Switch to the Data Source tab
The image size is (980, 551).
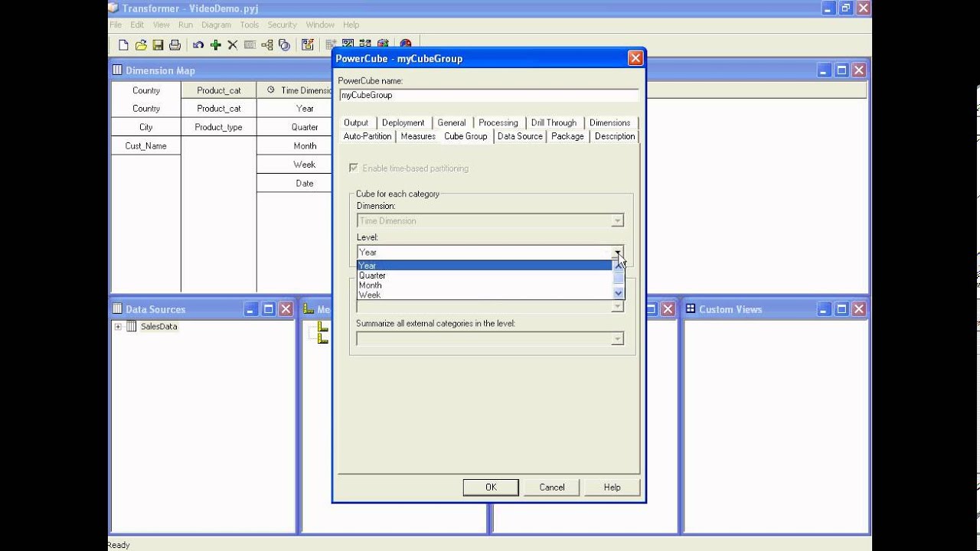(x=520, y=136)
